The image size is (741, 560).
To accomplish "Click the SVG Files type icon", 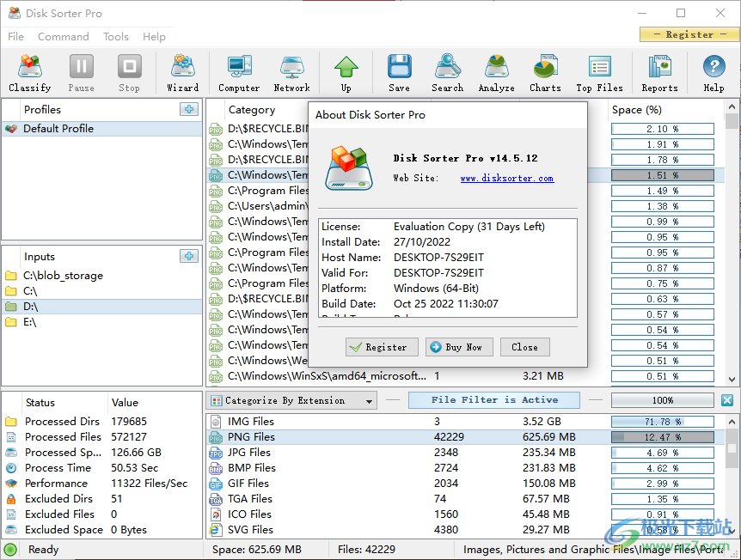I will 216,530.
